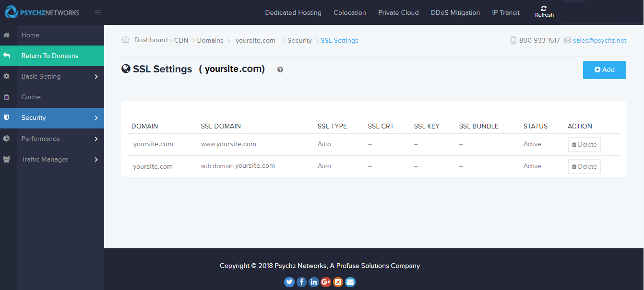Open the SSL Settings help question mark
This screenshot has width=644, height=290.
click(x=280, y=70)
